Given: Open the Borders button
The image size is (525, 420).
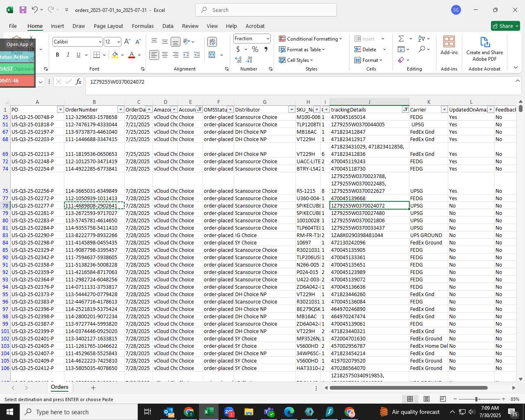Looking at the screenshot, I should pyautogui.click(x=97, y=55).
